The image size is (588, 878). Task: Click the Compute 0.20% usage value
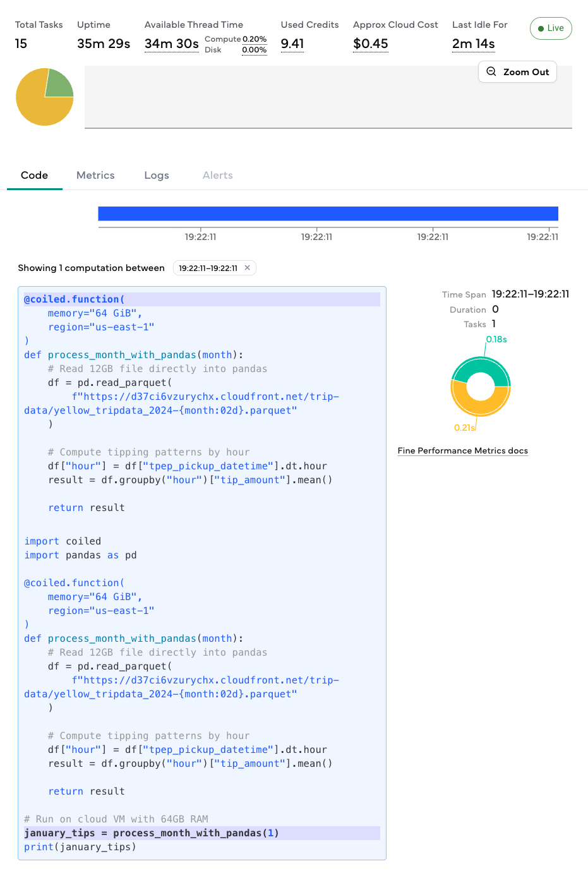pos(254,39)
